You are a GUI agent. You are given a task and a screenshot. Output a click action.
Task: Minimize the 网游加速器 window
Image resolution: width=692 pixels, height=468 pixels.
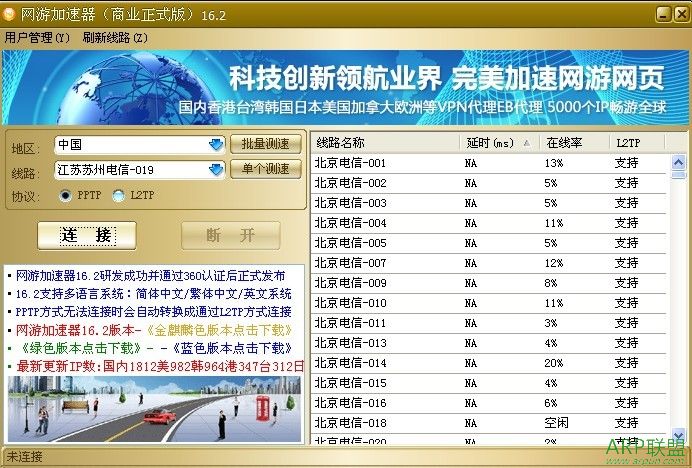[663, 13]
